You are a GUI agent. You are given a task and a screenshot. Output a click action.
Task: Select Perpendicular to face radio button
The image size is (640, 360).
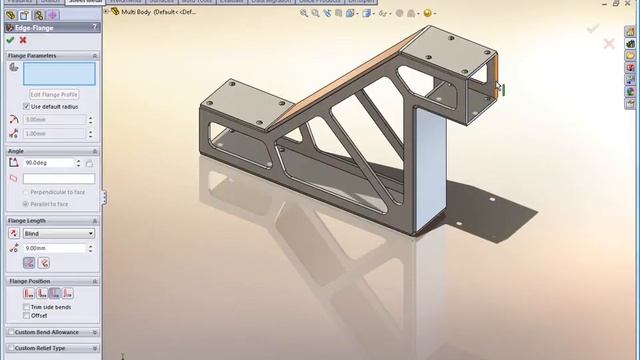(x=25, y=192)
